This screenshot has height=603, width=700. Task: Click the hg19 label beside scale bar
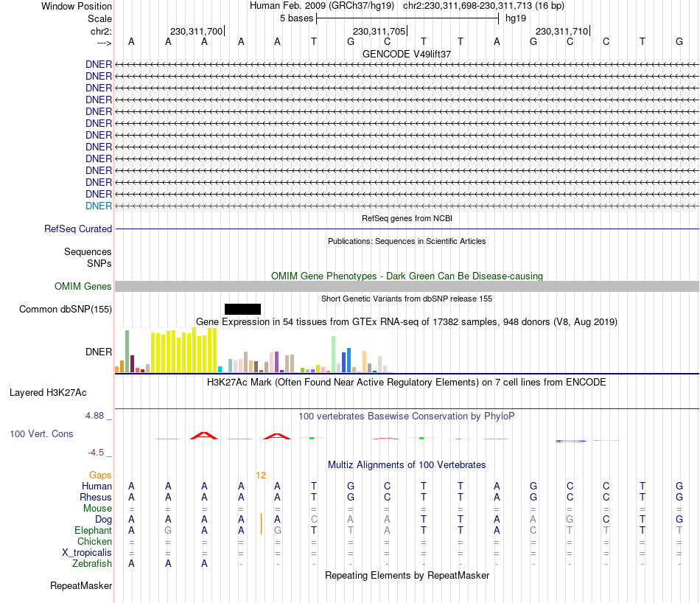click(x=516, y=18)
